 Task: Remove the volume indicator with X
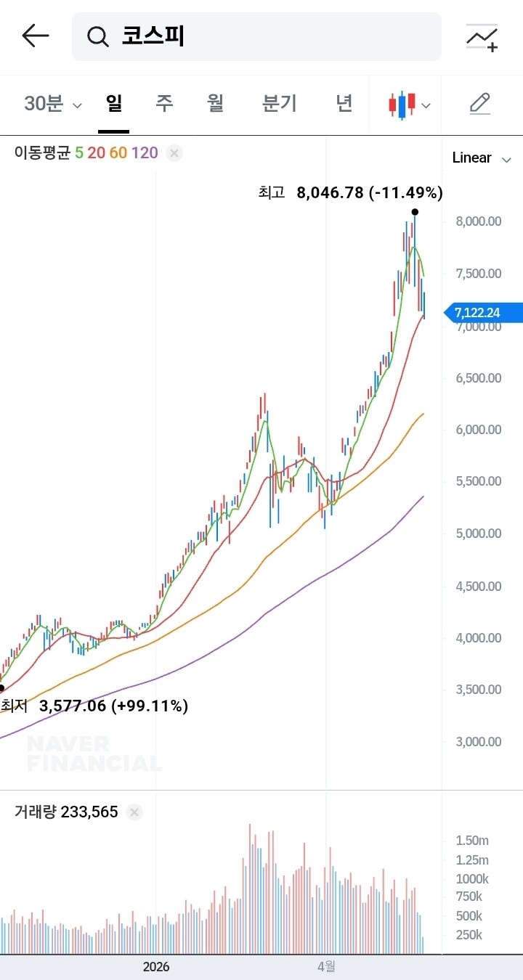tap(134, 812)
